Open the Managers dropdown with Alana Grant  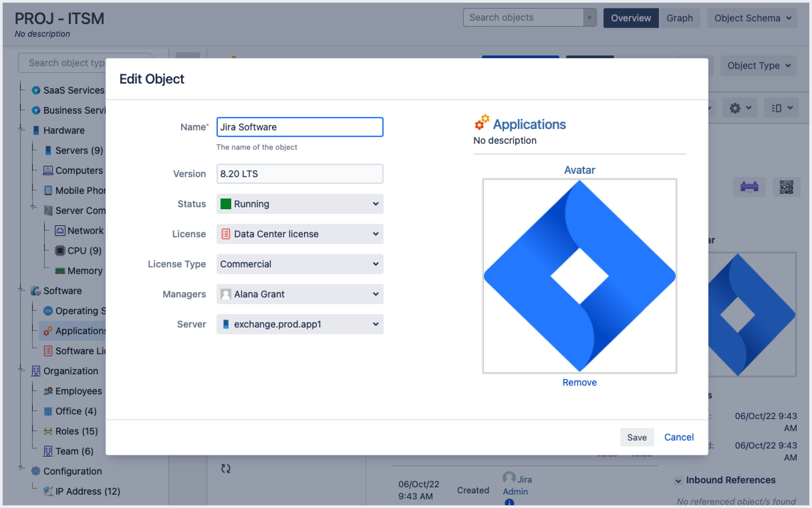tap(300, 294)
